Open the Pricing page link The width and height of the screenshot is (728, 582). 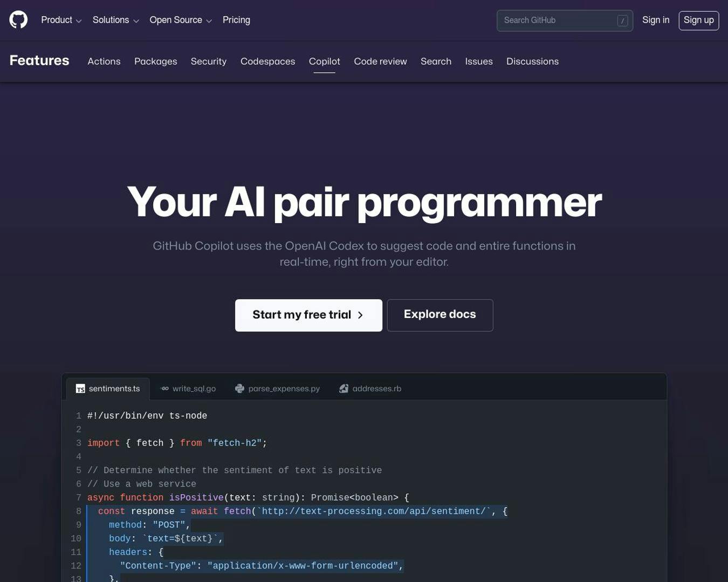point(236,20)
